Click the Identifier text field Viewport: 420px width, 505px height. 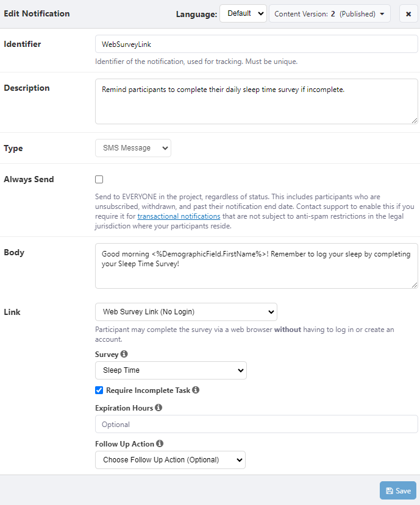(x=256, y=44)
